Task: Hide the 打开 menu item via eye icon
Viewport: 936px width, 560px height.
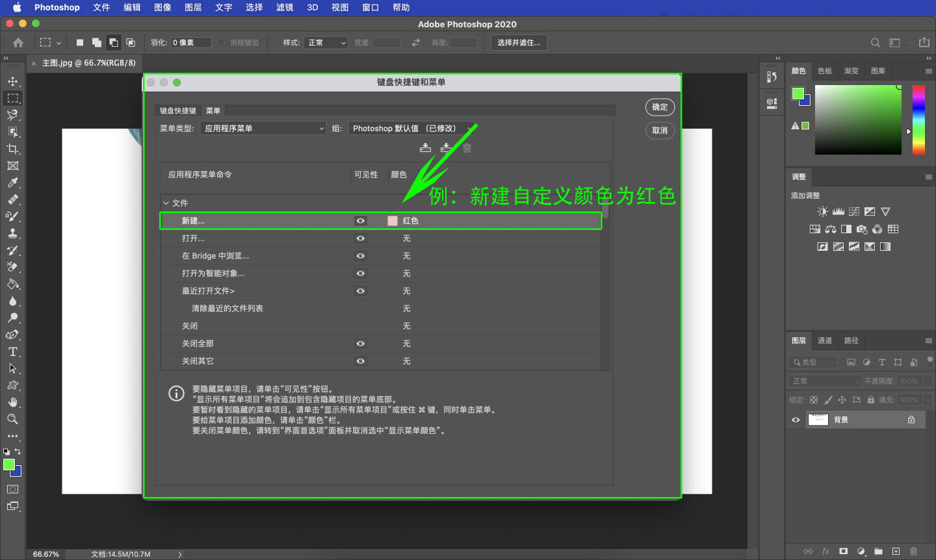Action: coord(360,238)
